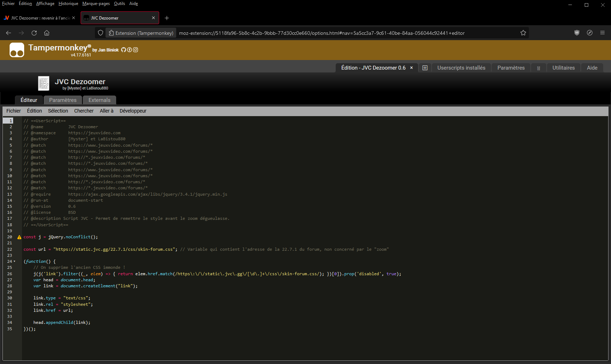This screenshot has width=611, height=364.
Task: Click the warning icon on line 20
Action: click(20, 237)
